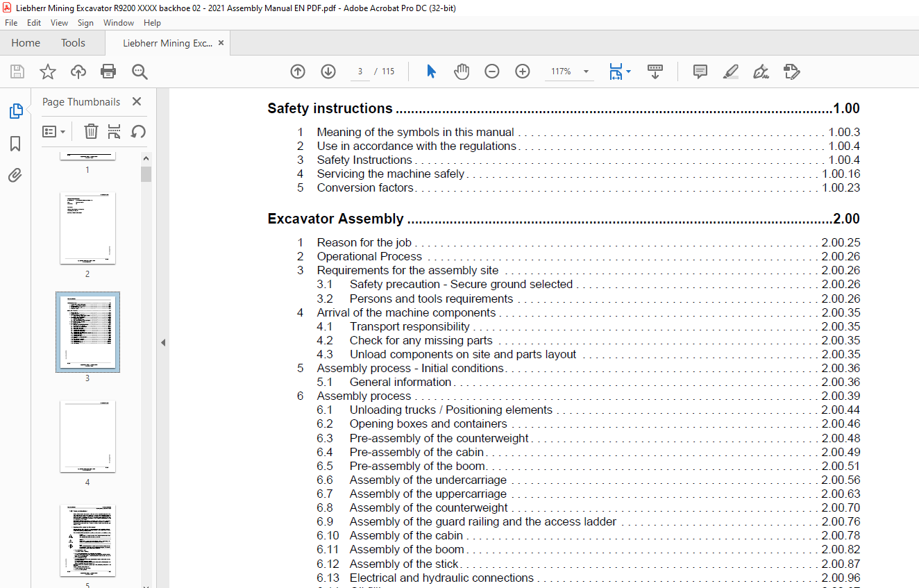Click the Excavator Assembly heading
The height and width of the screenshot is (588, 919).
tap(336, 219)
